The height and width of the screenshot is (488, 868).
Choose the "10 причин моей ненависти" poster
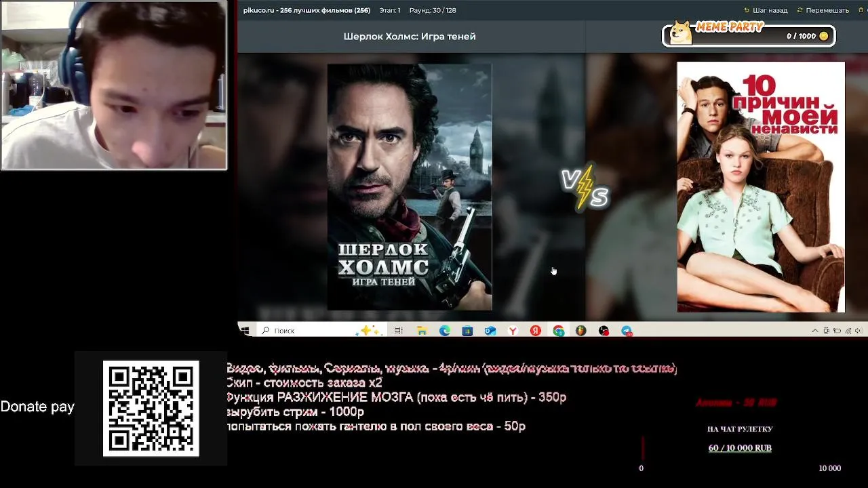[x=761, y=187]
